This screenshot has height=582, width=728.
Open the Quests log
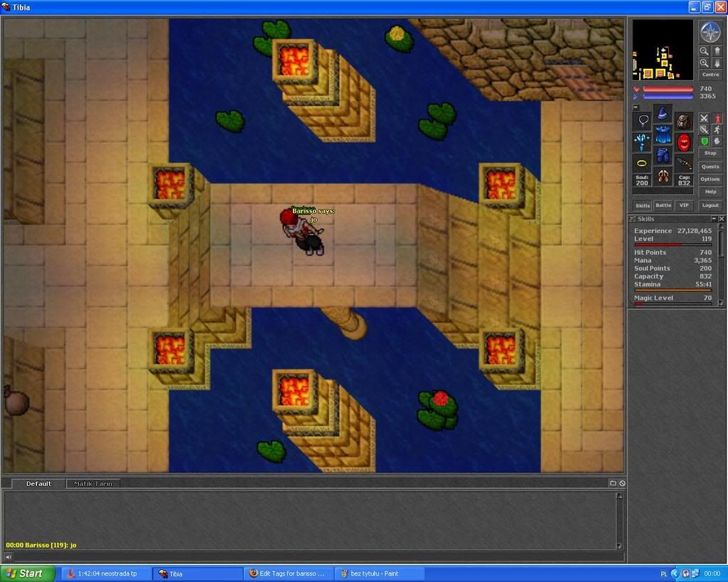click(x=710, y=166)
